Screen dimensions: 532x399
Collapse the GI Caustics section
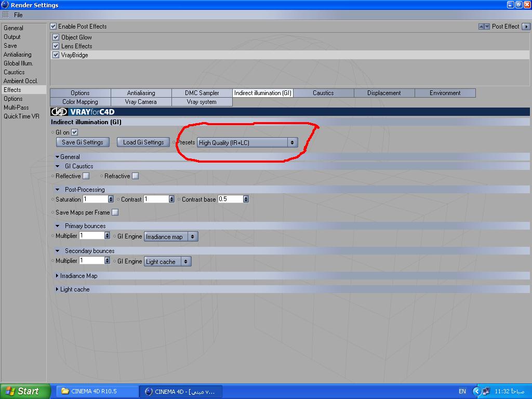coord(57,166)
